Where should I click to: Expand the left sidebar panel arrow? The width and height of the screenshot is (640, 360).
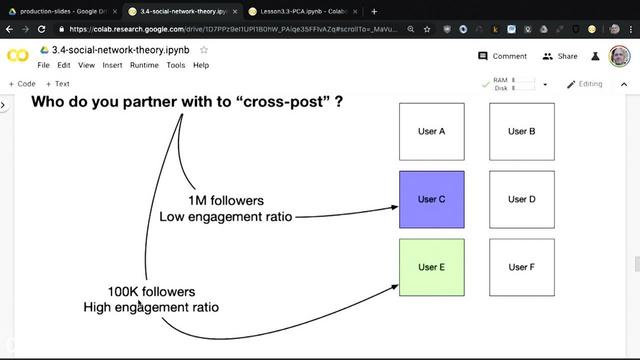(x=3, y=105)
